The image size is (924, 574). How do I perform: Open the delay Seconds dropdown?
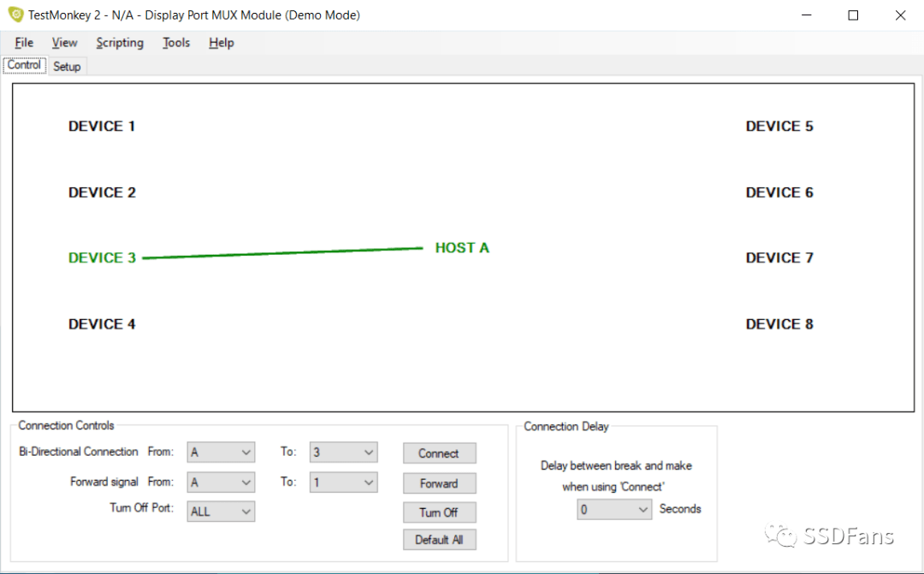[614, 509]
